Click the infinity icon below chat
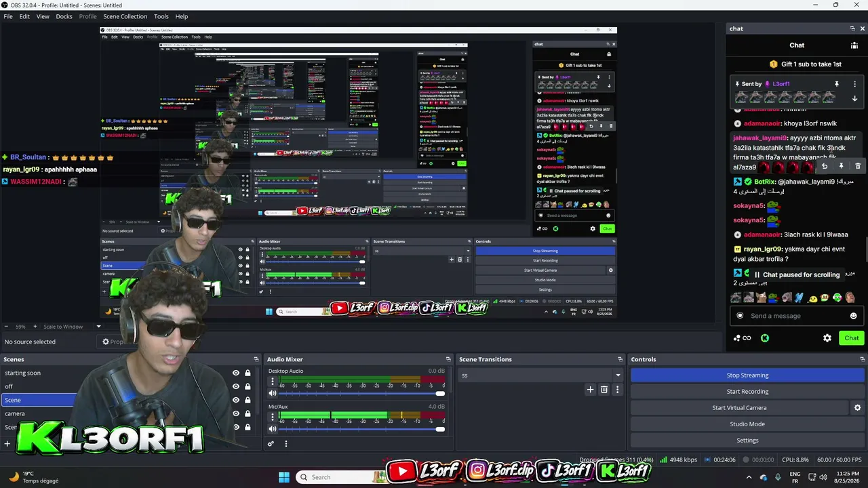868x488 pixels. point(747,338)
